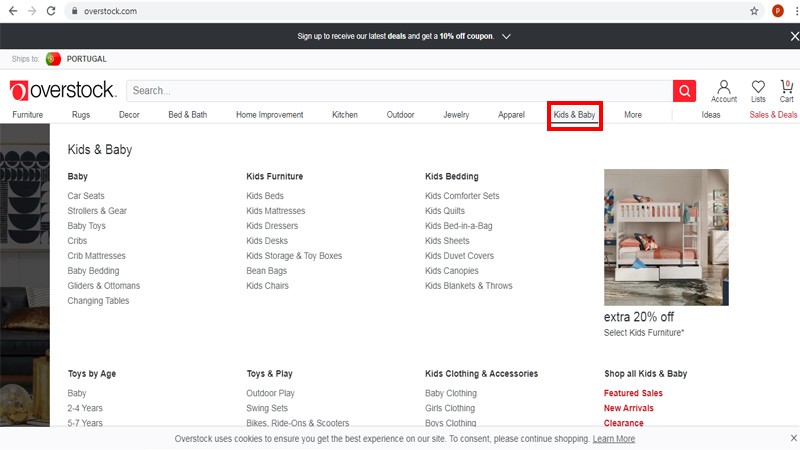Click the bunk bed promo image

[x=666, y=237]
